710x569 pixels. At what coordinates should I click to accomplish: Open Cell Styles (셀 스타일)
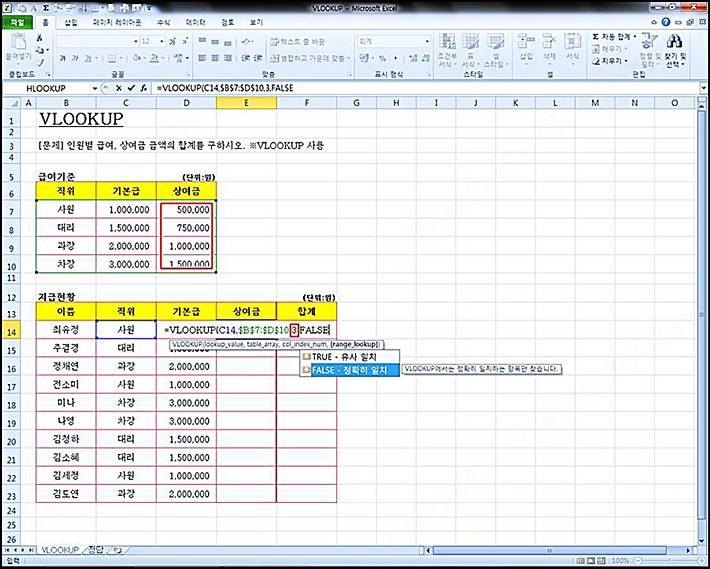point(495,51)
